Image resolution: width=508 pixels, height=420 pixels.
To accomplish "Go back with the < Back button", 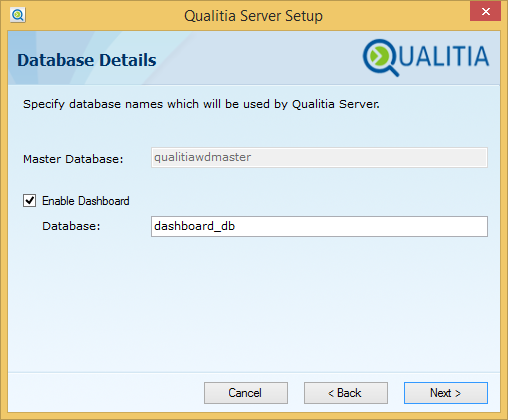I will coord(346,393).
